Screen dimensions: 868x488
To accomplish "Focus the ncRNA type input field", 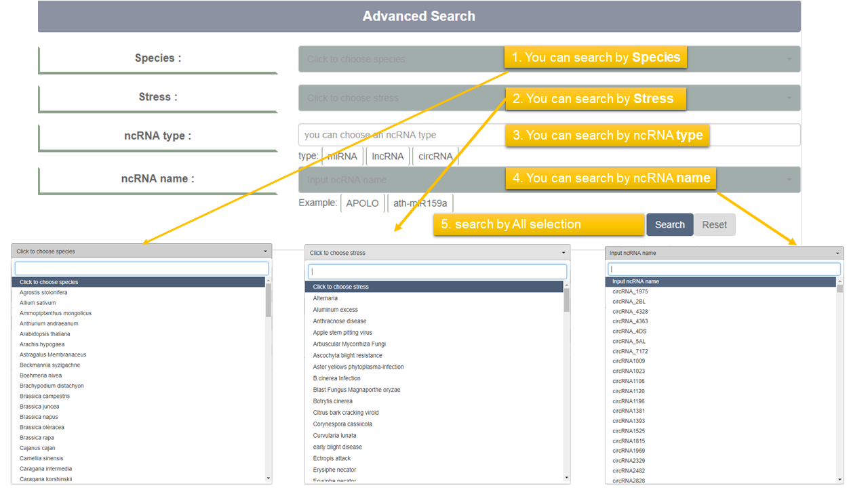I will point(400,135).
